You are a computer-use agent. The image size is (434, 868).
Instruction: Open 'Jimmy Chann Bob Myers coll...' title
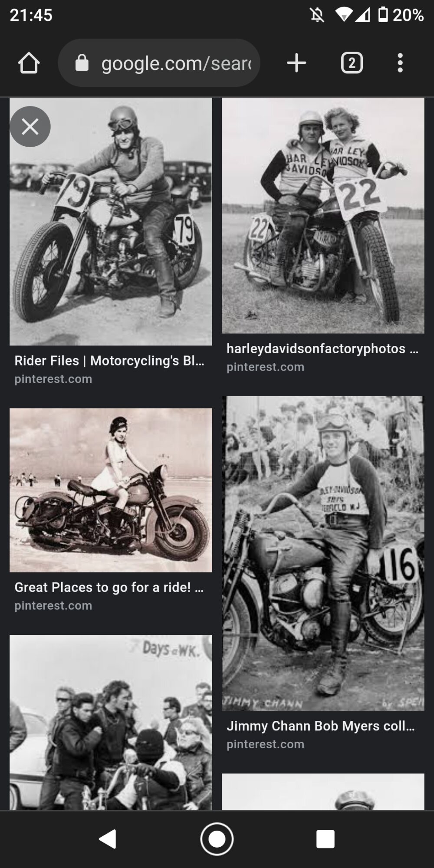pos(321,726)
